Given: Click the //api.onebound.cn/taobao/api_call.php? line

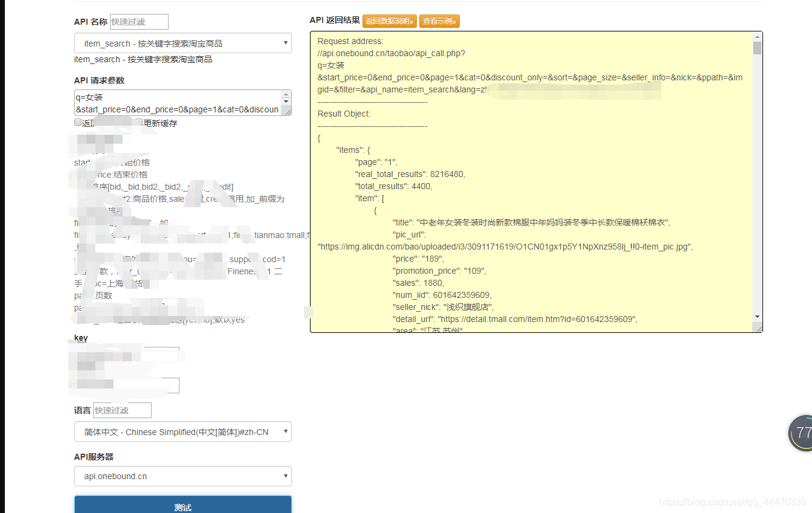Looking at the screenshot, I should click(391, 53).
